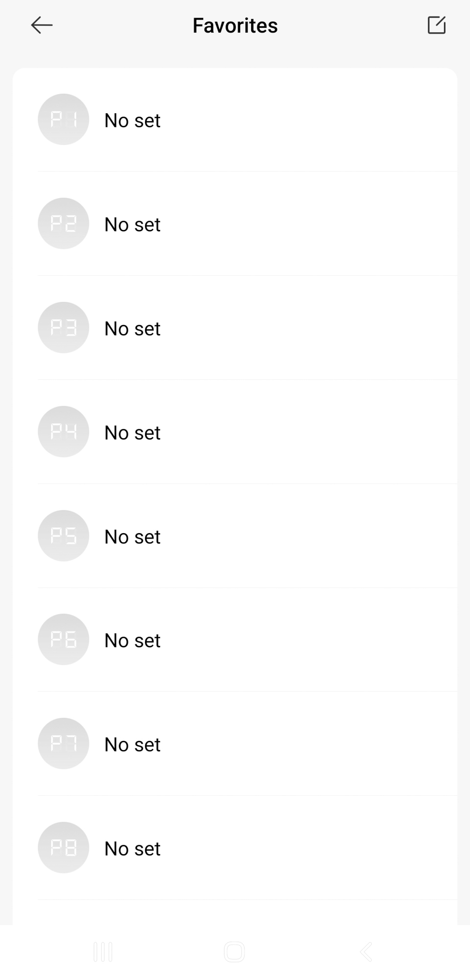Select the P6 preset circle icon

click(63, 639)
